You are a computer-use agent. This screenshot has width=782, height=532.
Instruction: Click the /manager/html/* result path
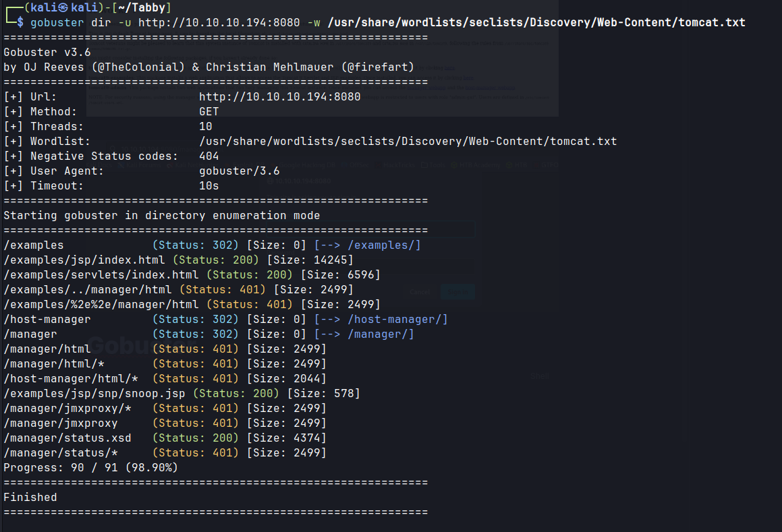click(x=54, y=364)
